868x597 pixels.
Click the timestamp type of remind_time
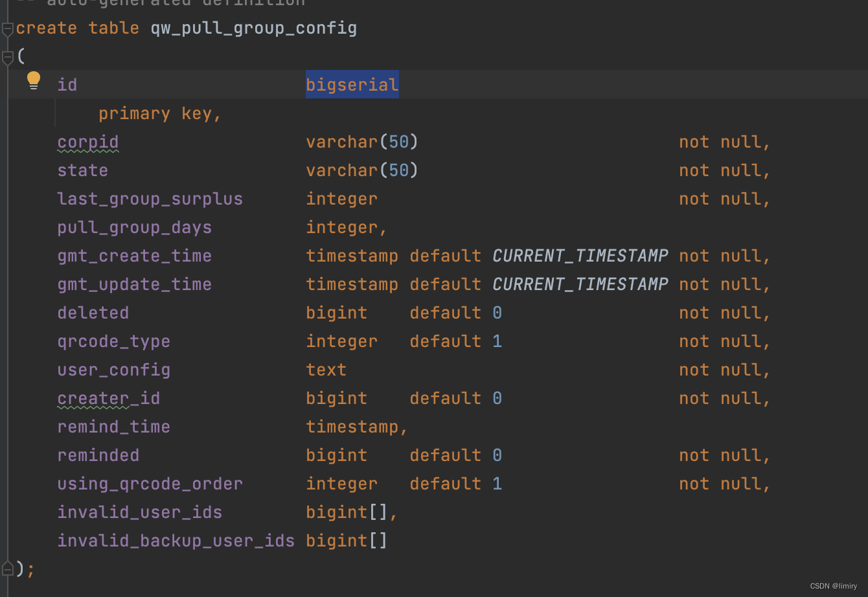pos(352,427)
